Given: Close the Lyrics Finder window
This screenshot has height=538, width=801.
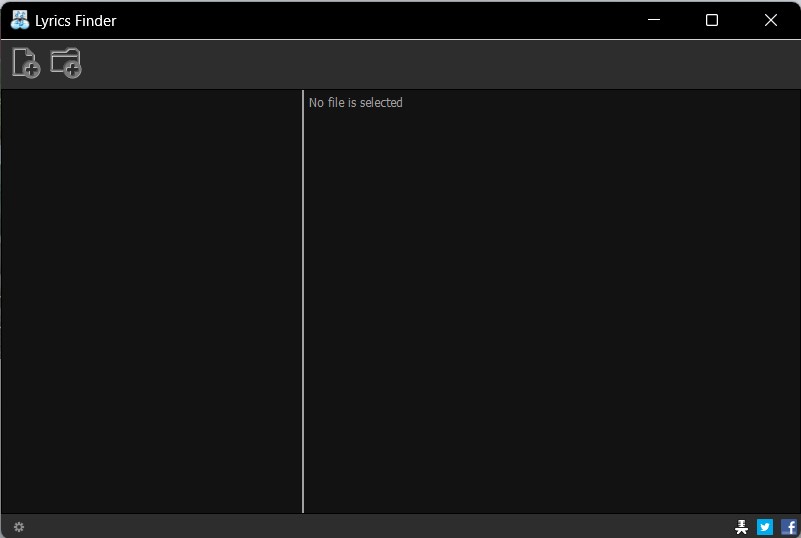Looking at the screenshot, I should point(771,20).
